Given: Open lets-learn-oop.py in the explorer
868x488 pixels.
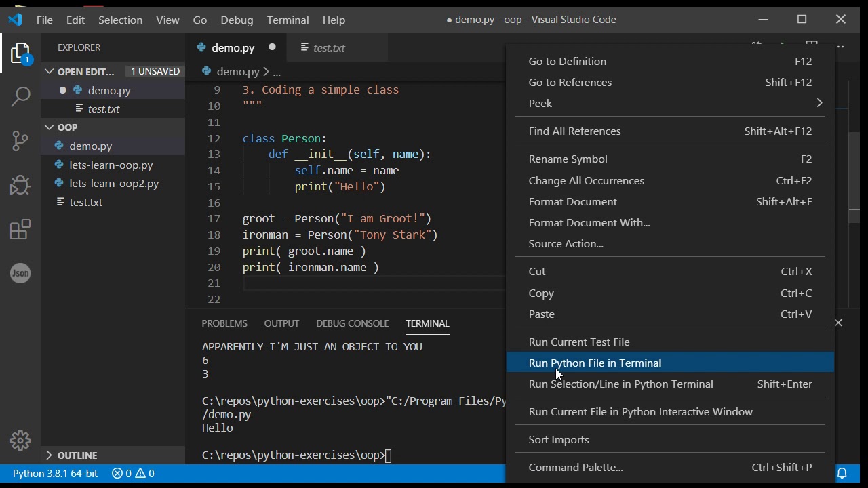Looking at the screenshot, I should (113, 165).
